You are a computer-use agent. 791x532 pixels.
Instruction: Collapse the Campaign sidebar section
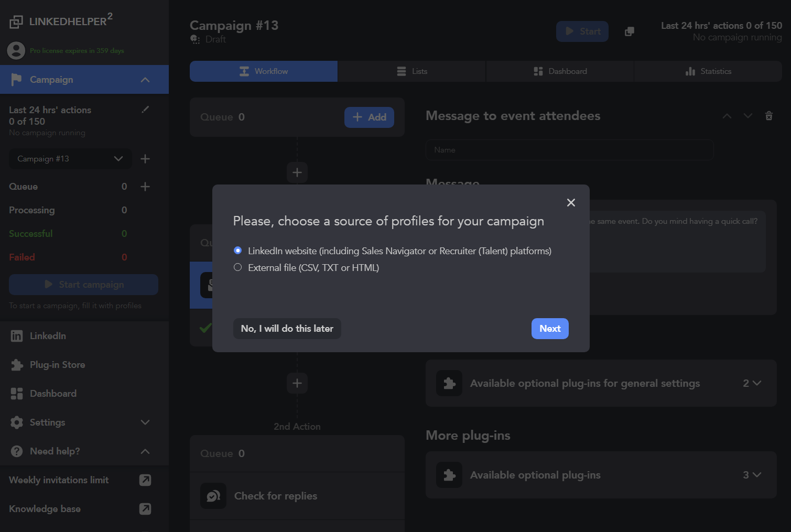[x=145, y=80]
